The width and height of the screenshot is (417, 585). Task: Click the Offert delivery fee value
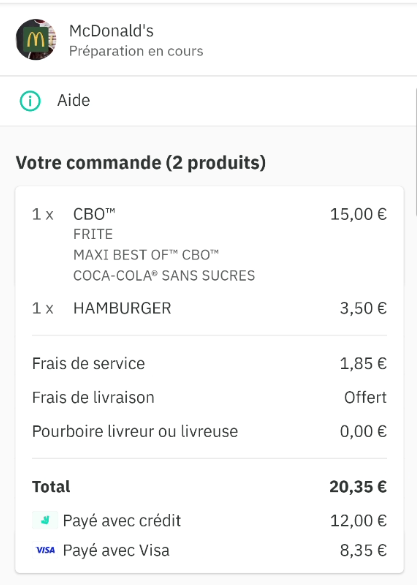[365, 397]
